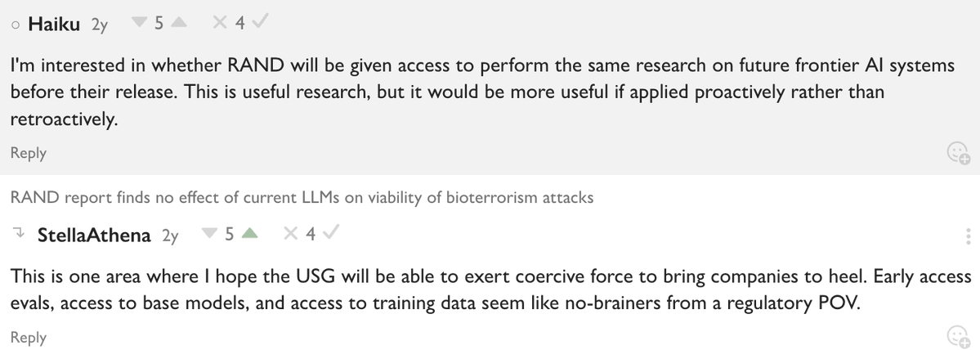Click the 2y timestamp on Haiku's comment
Image resolution: width=980 pixels, height=350 pixels.
pyautogui.click(x=100, y=25)
